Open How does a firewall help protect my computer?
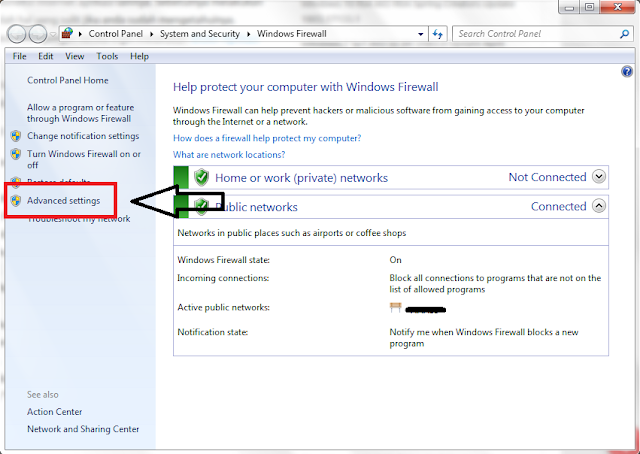Viewport: 640px width, 454px height. (267, 138)
